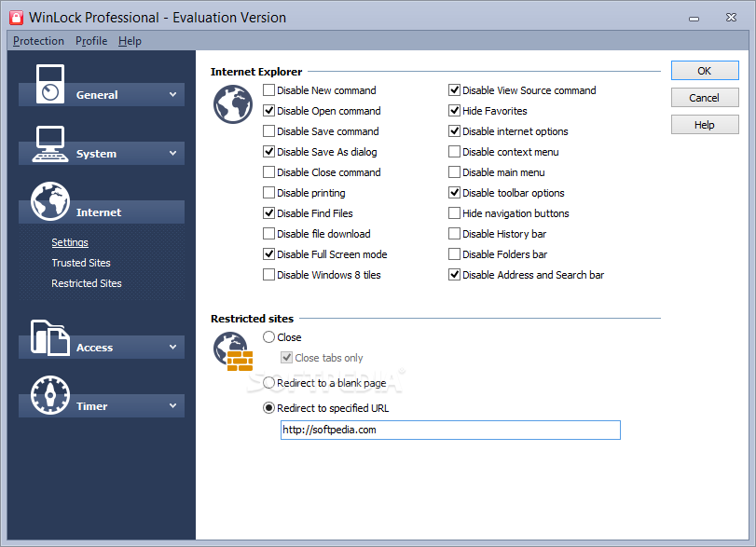The height and width of the screenshot is (547, 756).
Task: Open the Help menu in menu bar
Action: 130,41
